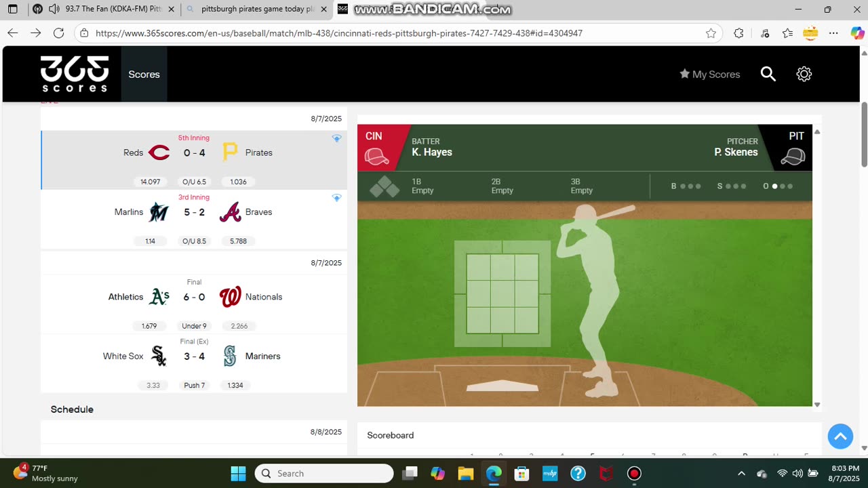Click the Athletics odds value 1.679
The width and height of the screenshot is (868, 488).
click(x=149, y=326)
